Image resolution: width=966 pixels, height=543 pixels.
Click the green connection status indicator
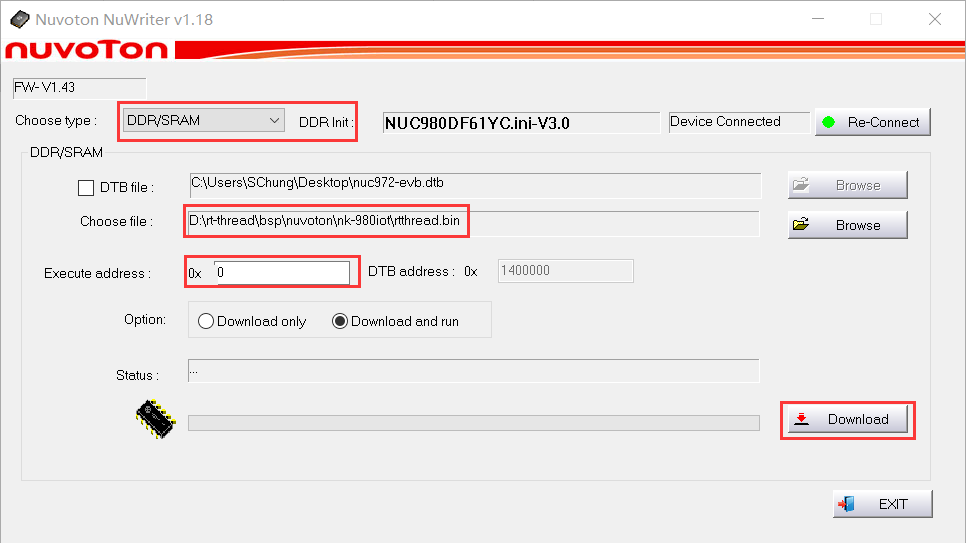829,122
